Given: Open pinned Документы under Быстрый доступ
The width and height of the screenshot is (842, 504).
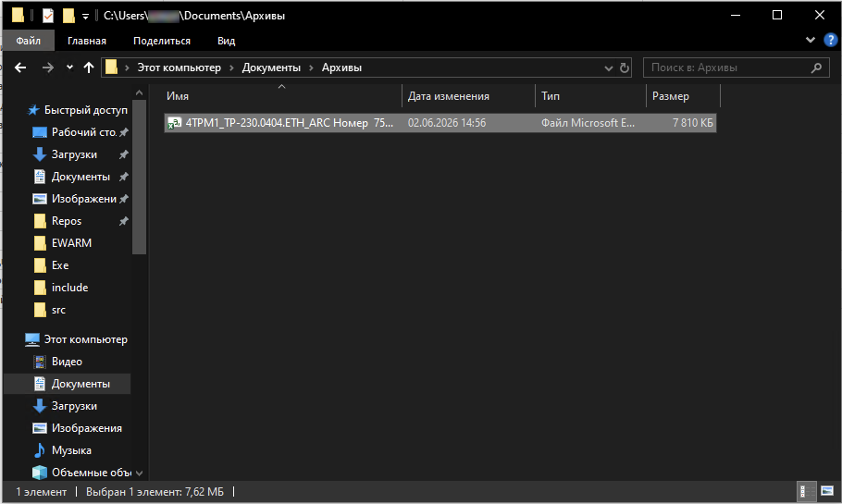Looking at the screenshot, I should pos(80,177).
